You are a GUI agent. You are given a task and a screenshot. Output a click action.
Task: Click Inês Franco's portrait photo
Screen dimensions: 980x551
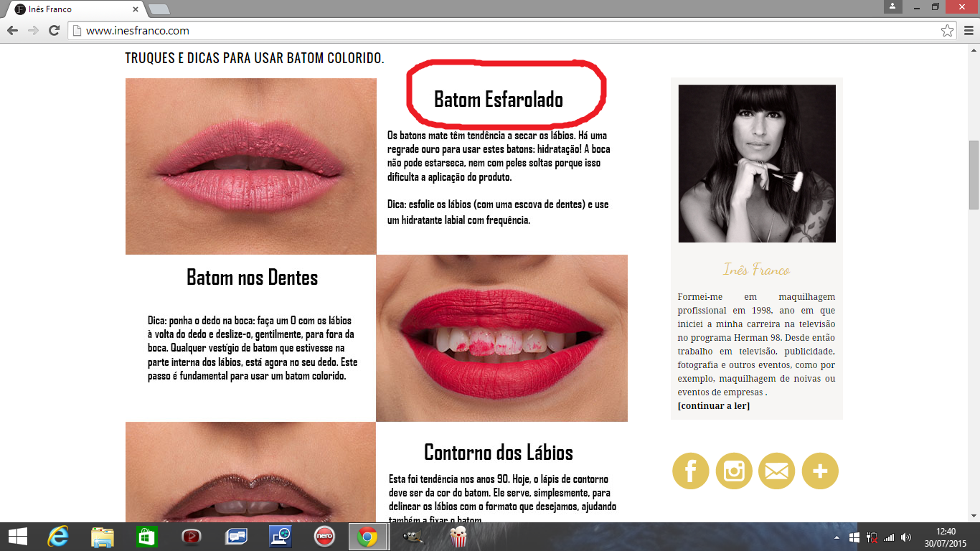757,164
